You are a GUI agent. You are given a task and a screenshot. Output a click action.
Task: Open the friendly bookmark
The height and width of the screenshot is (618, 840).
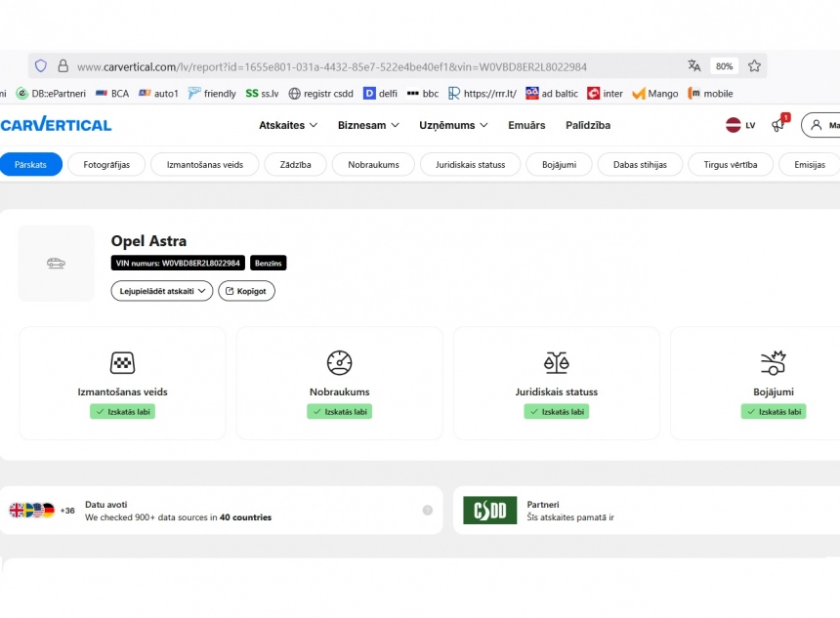pos(212,94)
